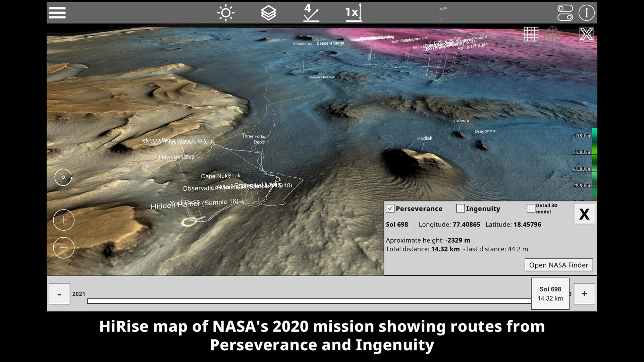This screenshot has width=644, height=362.
Task: Show the globe grid view
Action: [x=552, y=34]
